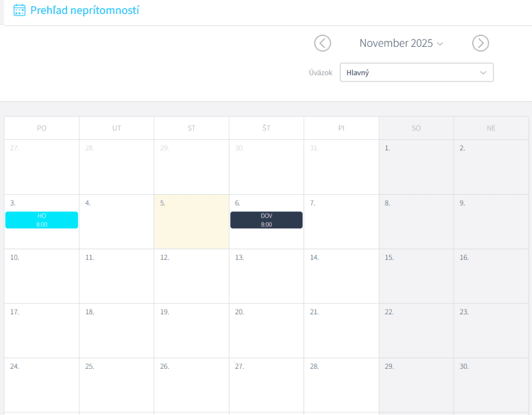Image resolution: width=532 pixels, height=415 pixels.
Task: Click the Prehľad neprítomností title link
Action: tap(85, 10)
